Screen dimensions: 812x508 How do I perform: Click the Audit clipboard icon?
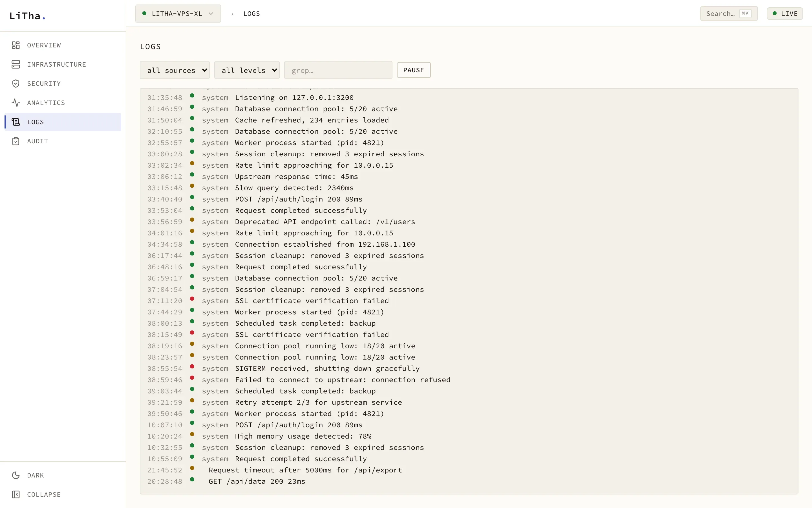tap(16, 141)
